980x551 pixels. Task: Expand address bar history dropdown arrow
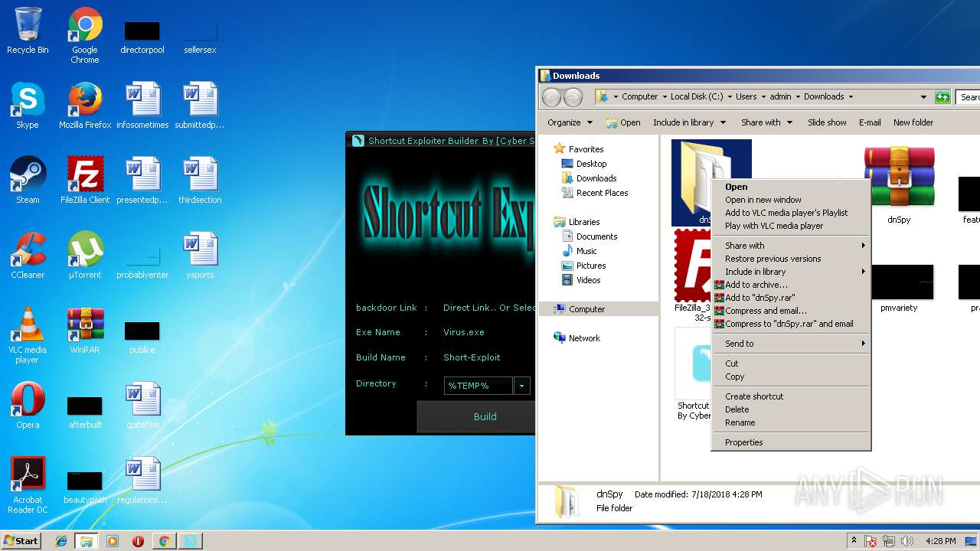923,97
